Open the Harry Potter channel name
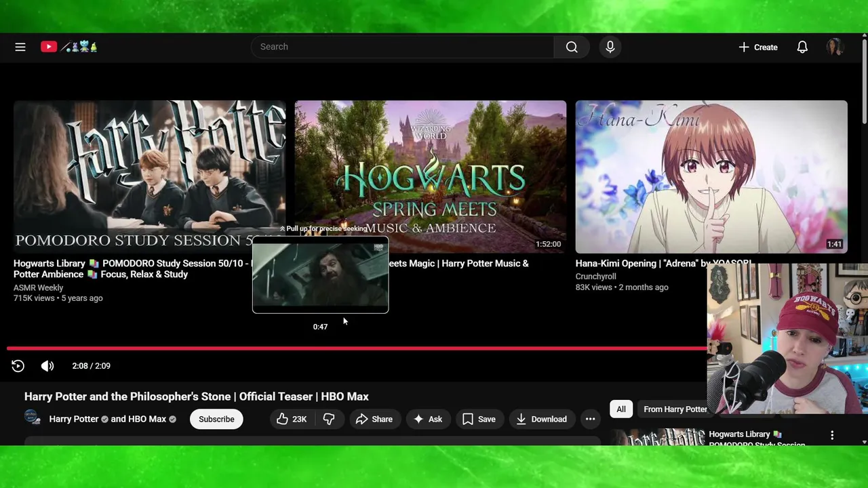The width and height of the screenshot is (868, 488). click(74, 419)
